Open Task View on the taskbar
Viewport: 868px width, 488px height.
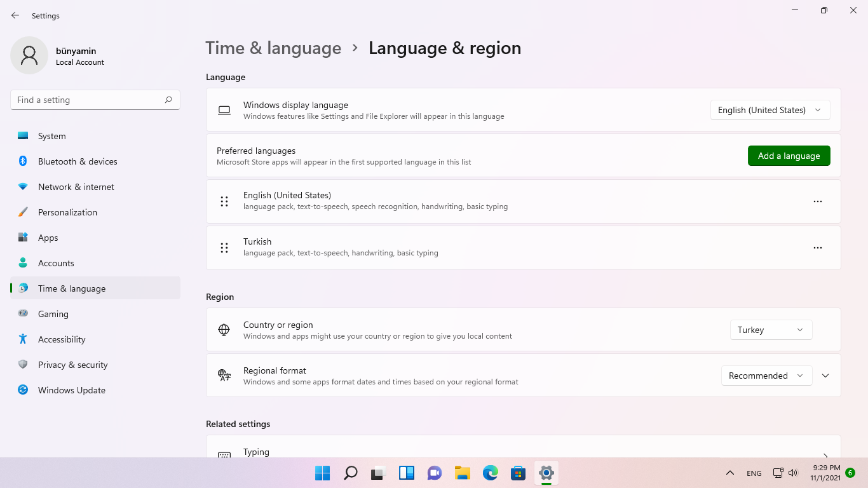click(379, 473)
